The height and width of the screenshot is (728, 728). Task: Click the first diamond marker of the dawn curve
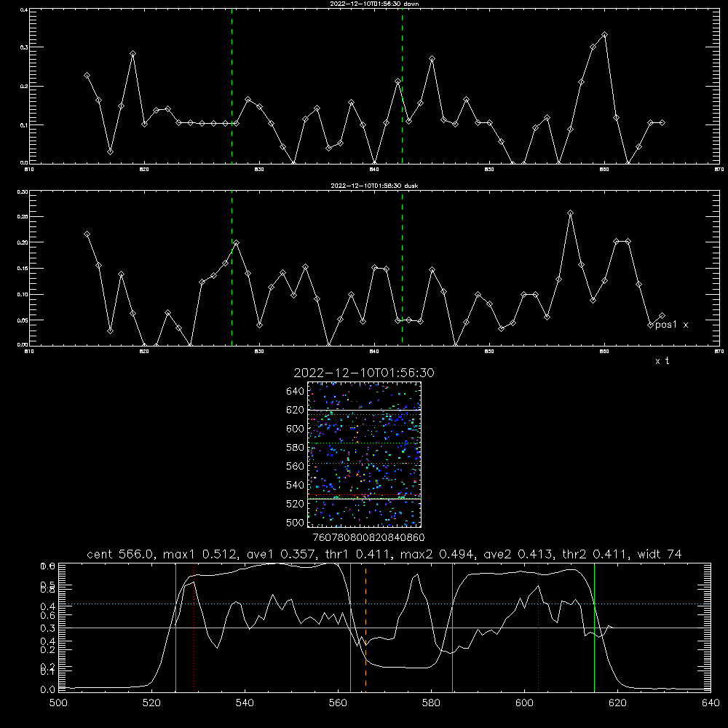click(x=87, y=76)
